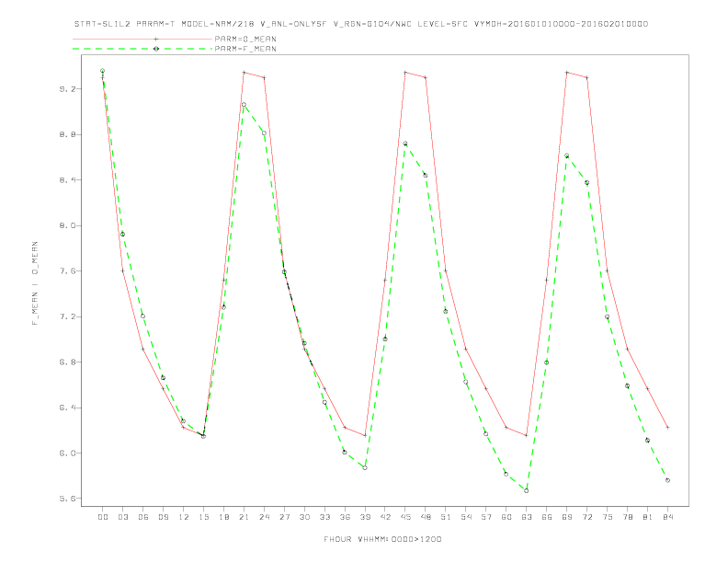Click the 78 x-axis tick label
The image size is (728, 563).
627,517
